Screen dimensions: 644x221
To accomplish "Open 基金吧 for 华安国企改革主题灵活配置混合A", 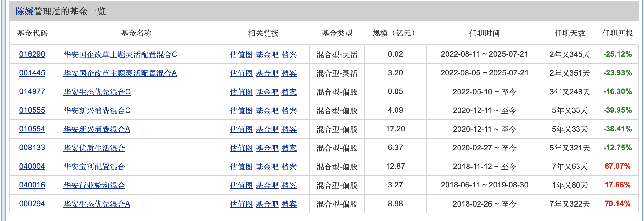I will pos(267,73).
